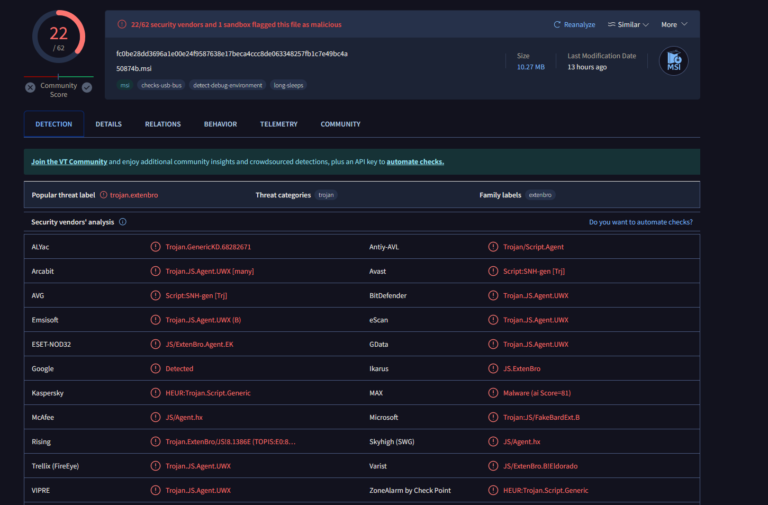Switch to the RELATIONS tab
The height and width of the screenshot is (505, 768).
tap(163, 124)
